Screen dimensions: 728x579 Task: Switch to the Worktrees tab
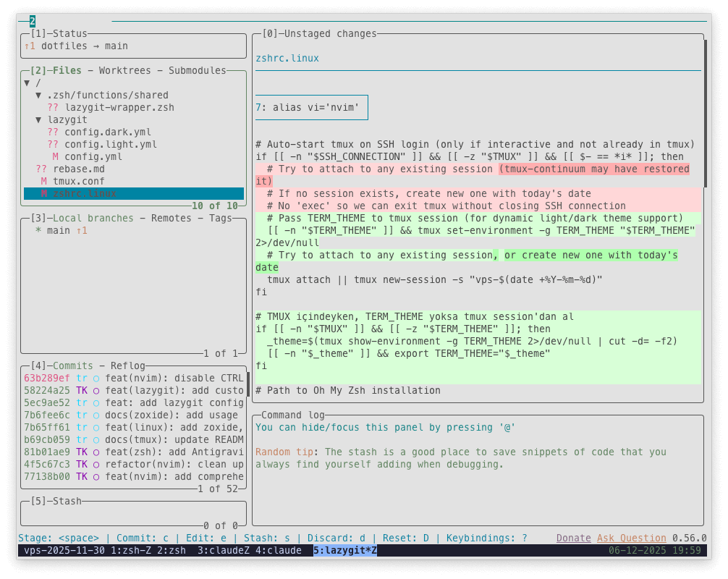(x=124, y=71)
